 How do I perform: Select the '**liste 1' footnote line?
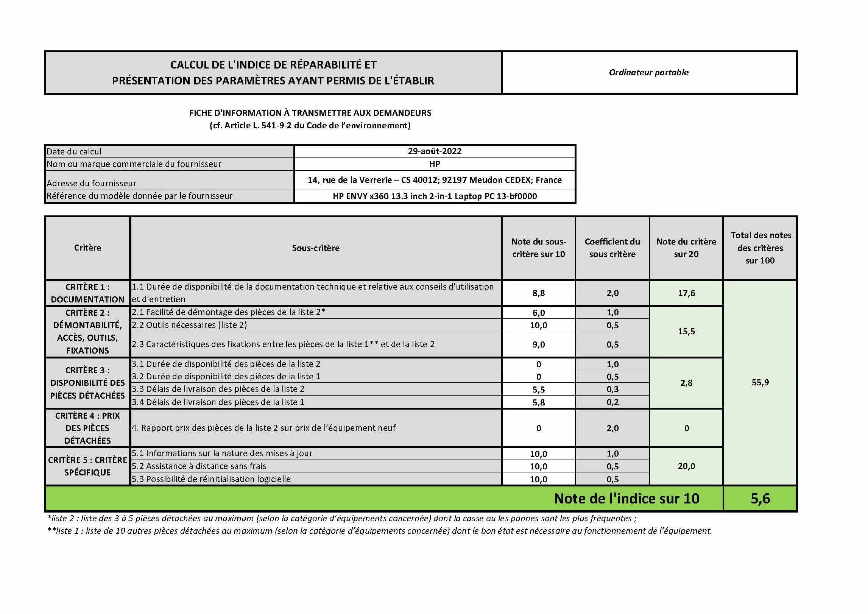click(379, 531)
